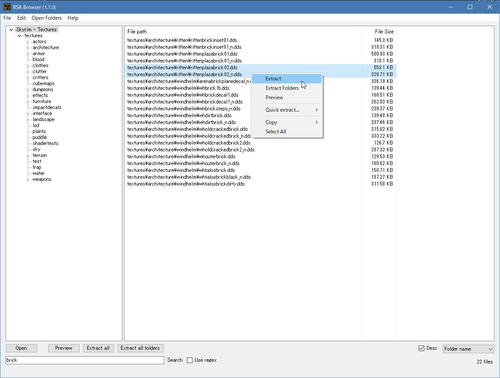Screen dimensions: 500x378
Task: Choose Copy in the context menu
Action: point(287,122)
